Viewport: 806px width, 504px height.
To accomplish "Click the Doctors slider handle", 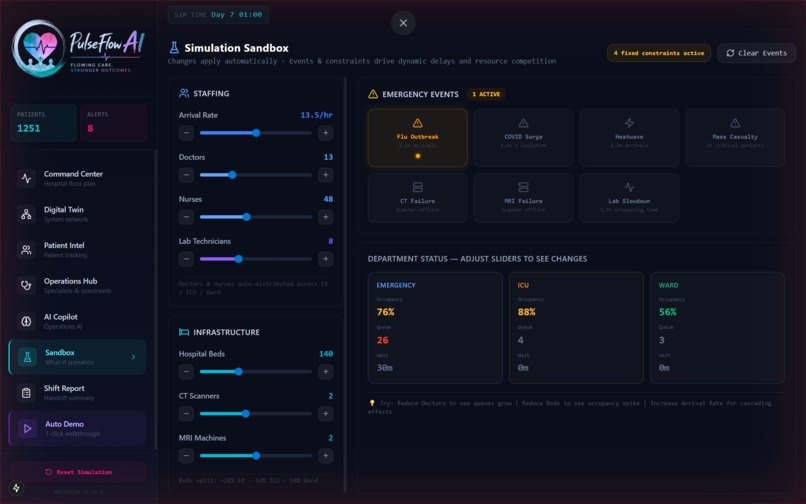I will coord(232,175).
